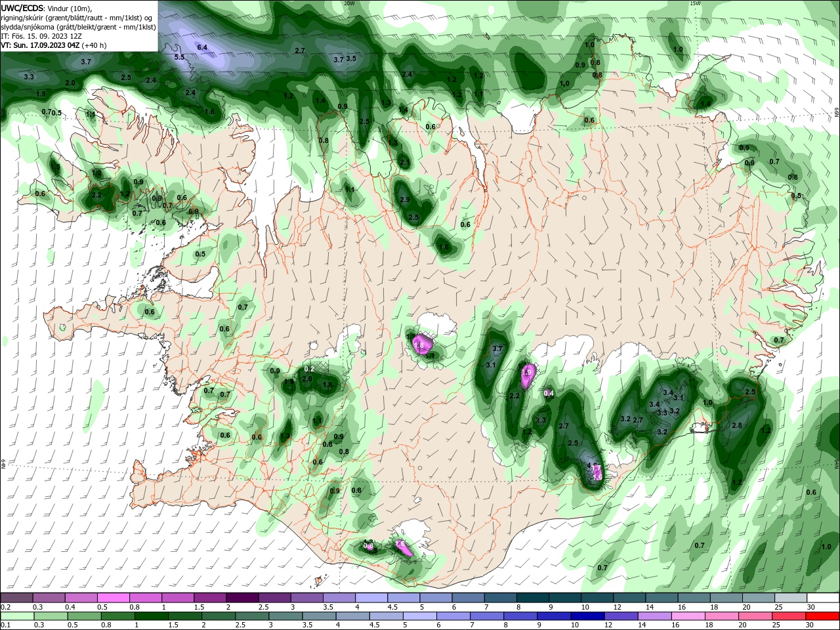Select the light green 0.3 swatch in lower legend row

coord(51,616)
